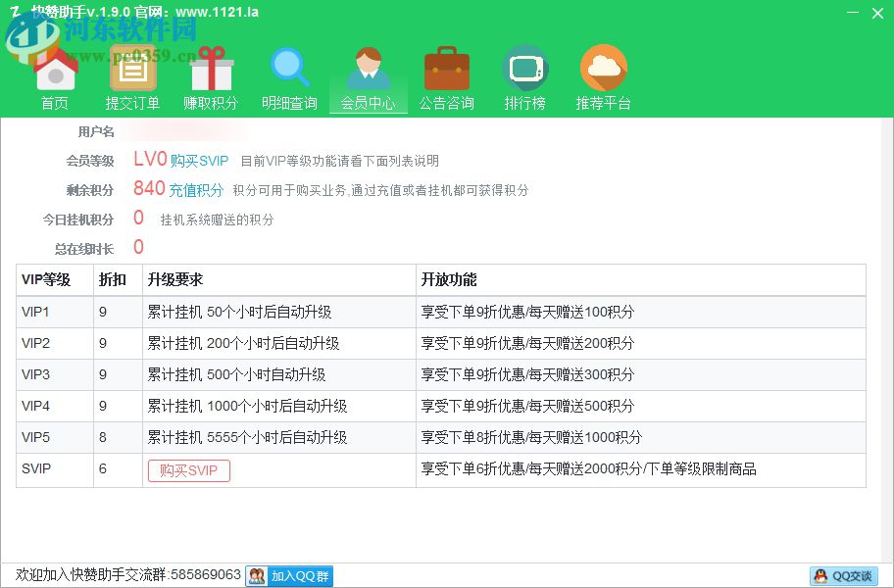Viewport: 894px width, 588px height.
Task: Open the 购买SVIP link beside LV0
Action: pos(199,160)
